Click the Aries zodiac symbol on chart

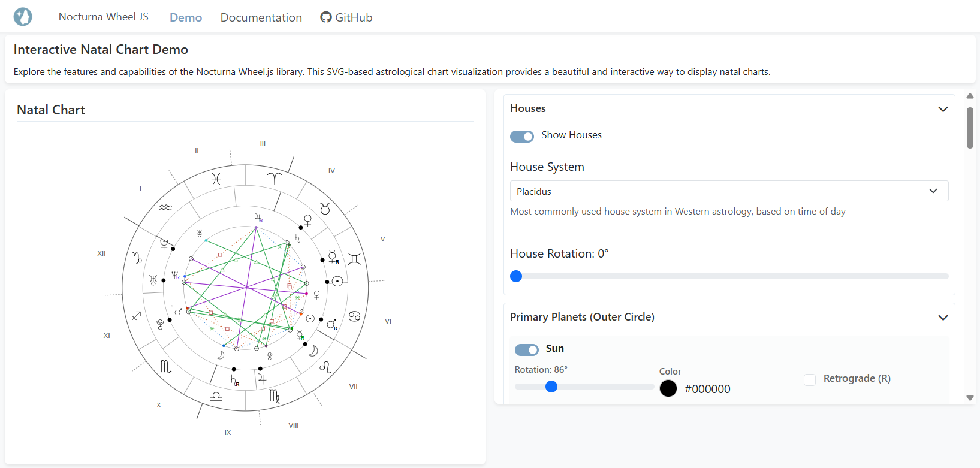274,179
